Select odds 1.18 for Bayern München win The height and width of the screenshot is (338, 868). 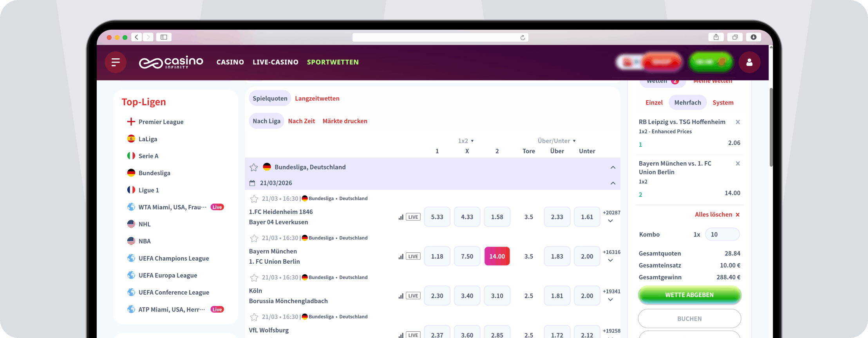[437, 256]
